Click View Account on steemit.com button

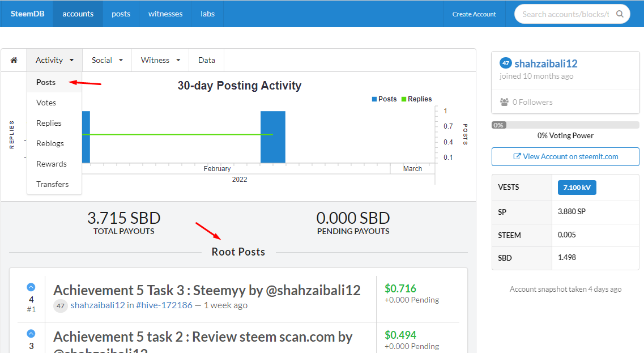click(x=565, y=156)
